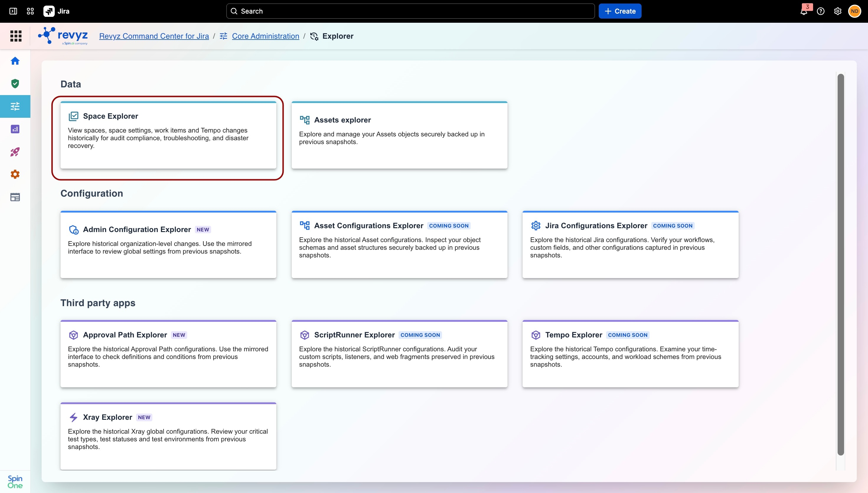Viewport: 868px width, 493px height.
Task: Click the SpinOne logo in the sidebar
Action: [x=15, y=481]
